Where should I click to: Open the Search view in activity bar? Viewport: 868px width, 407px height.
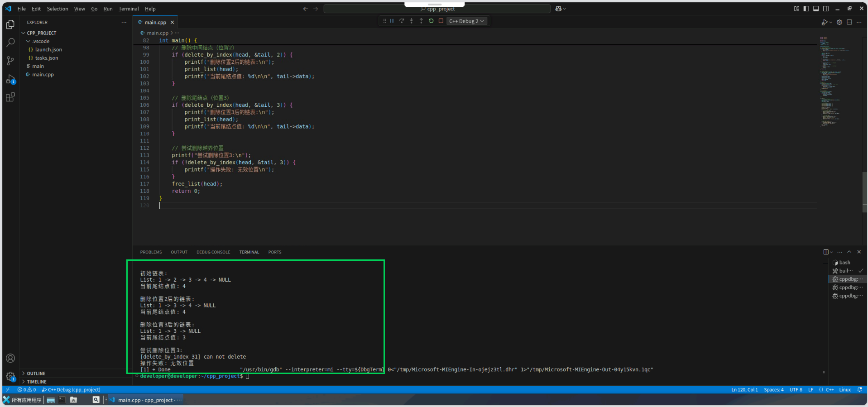[10, 43]
